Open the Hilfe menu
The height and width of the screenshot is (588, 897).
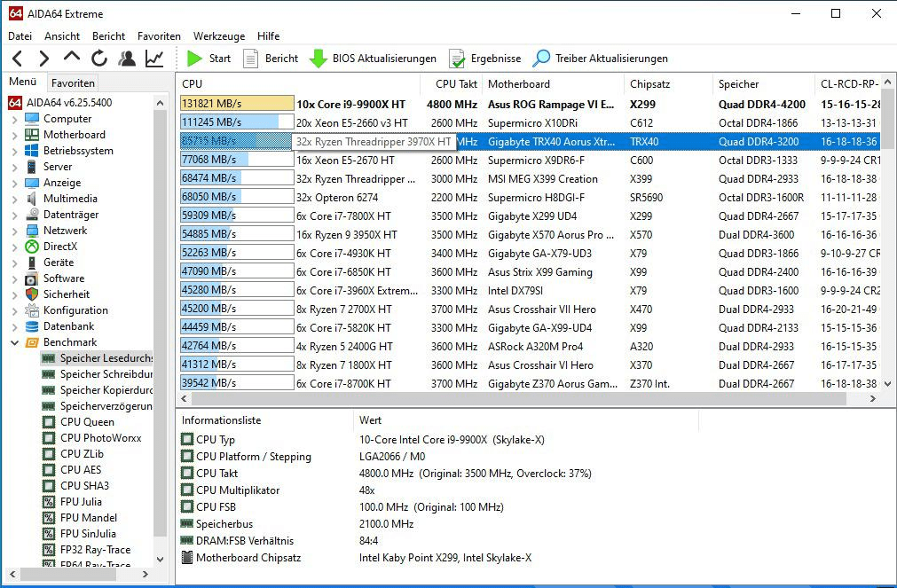[268, 36]
